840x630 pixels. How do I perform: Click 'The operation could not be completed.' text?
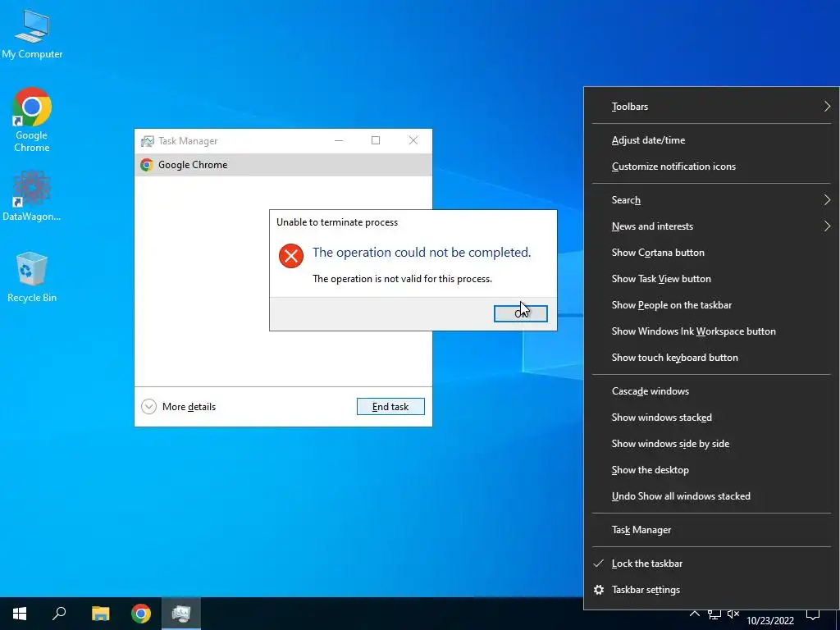coord(422,253)
